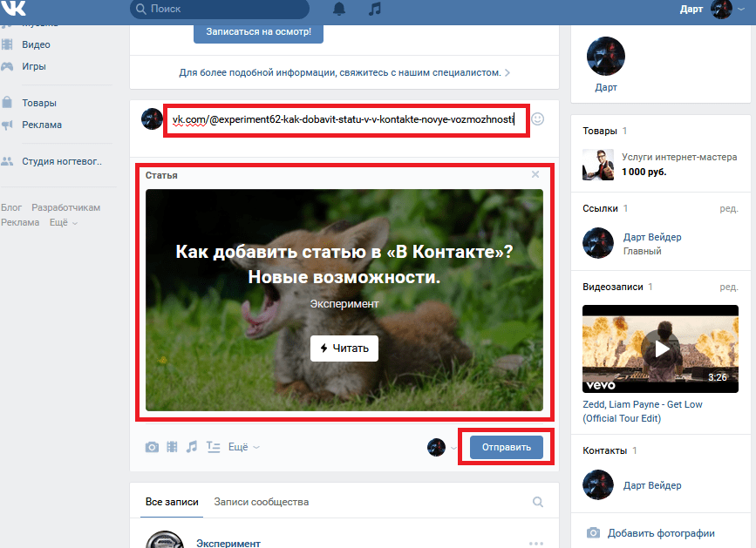Click the Эксперимент post avatar
The height and width of the screenshot is (548, 756).
pos(165,539)
